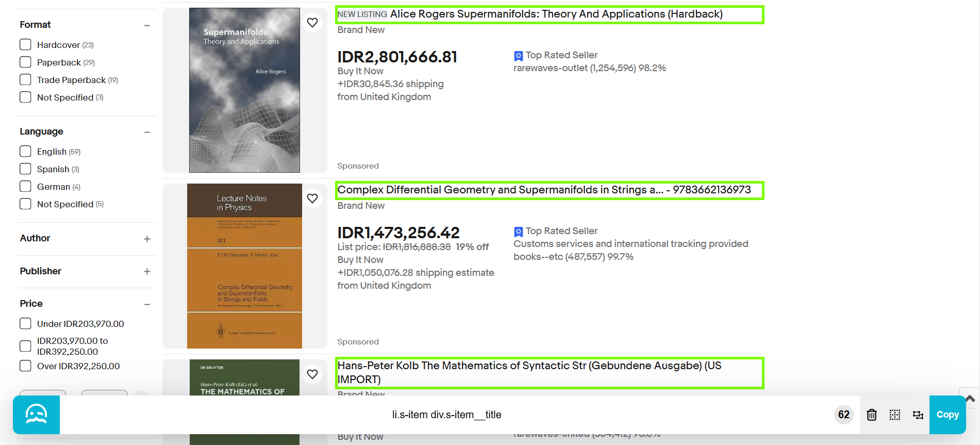The width and height of the screenshot is (980, 445).
Task: Click the Copy button in selector bar
Action: point(948,415)
